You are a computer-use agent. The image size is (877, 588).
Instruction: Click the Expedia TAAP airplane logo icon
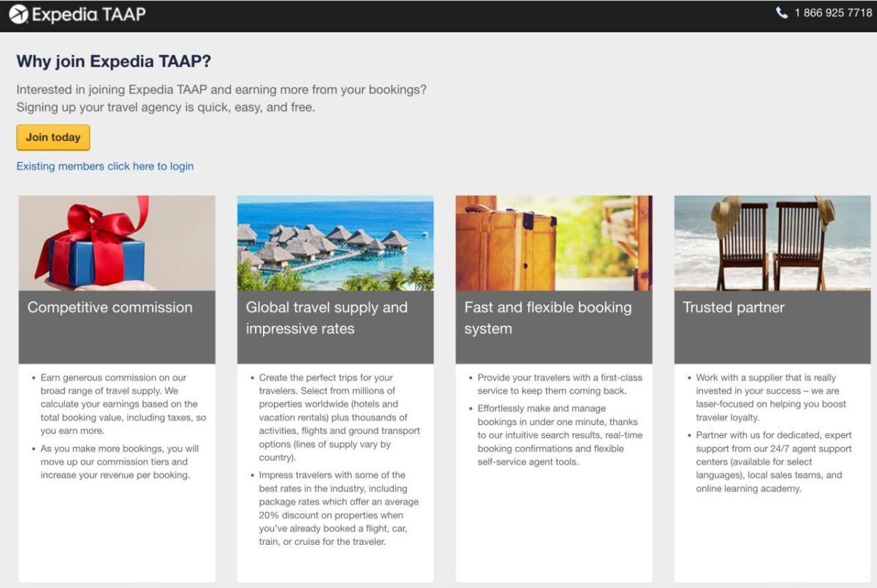(18, 14)
